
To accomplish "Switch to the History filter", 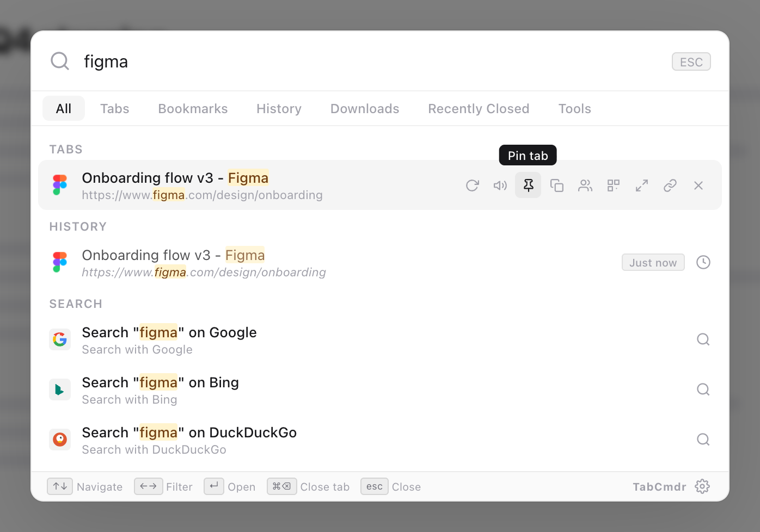I will [279, 109].
